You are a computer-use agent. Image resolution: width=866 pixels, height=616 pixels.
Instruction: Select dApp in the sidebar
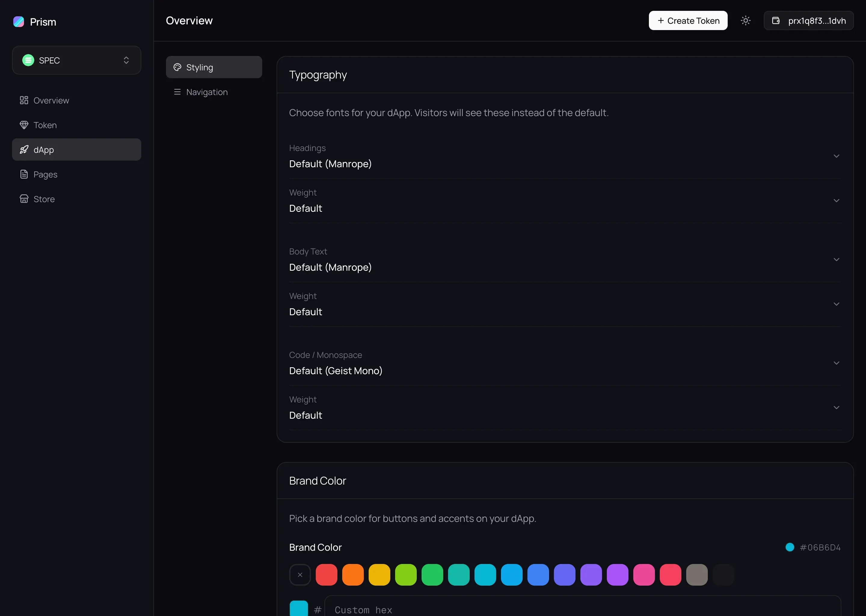(x=77, y=149)
